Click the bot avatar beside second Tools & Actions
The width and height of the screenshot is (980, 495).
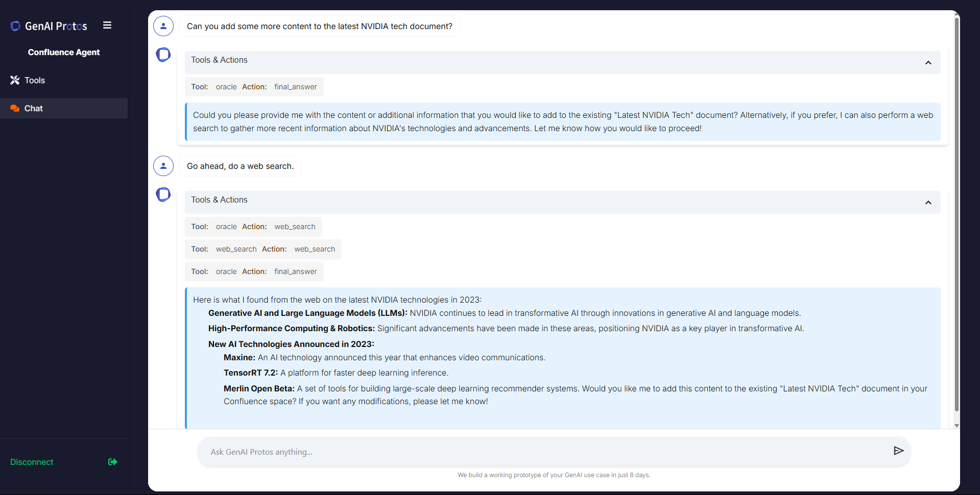click(163, 194)
